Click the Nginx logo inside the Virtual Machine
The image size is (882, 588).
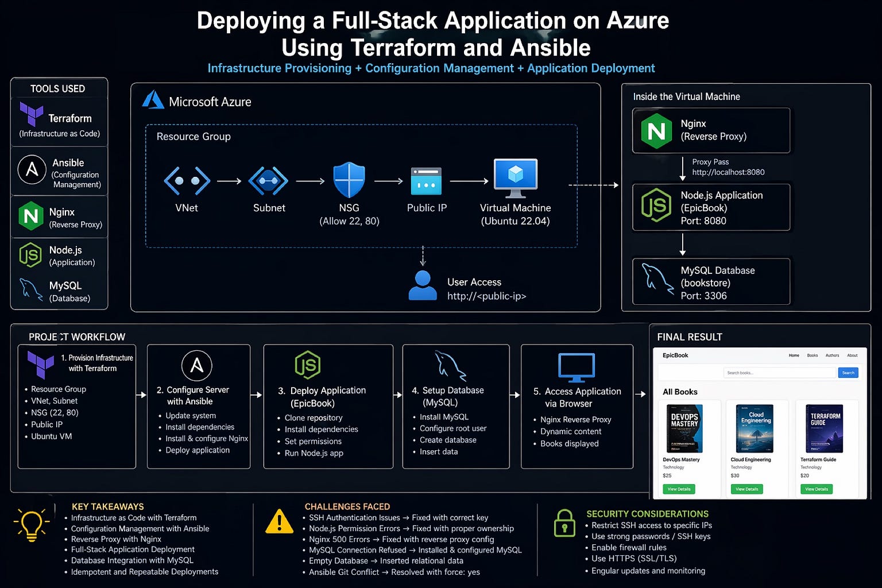656,131
